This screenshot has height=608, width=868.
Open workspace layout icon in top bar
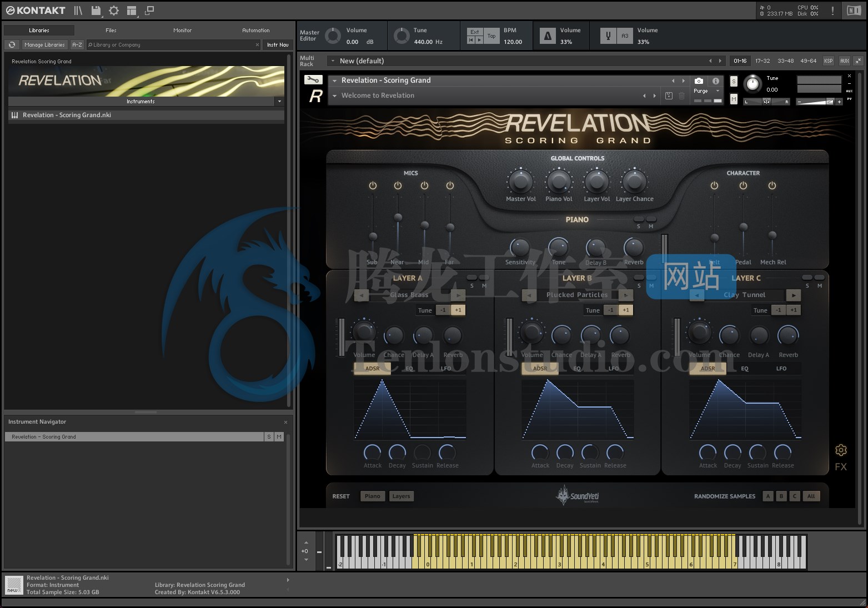[x=132, y=11]
